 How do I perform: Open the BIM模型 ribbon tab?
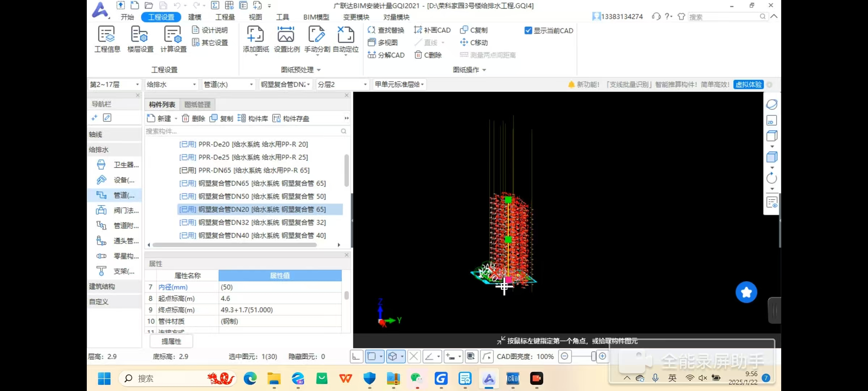point(316,17)
